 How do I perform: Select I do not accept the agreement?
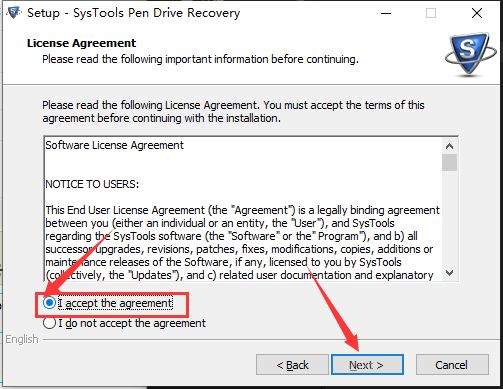point(49,323)
